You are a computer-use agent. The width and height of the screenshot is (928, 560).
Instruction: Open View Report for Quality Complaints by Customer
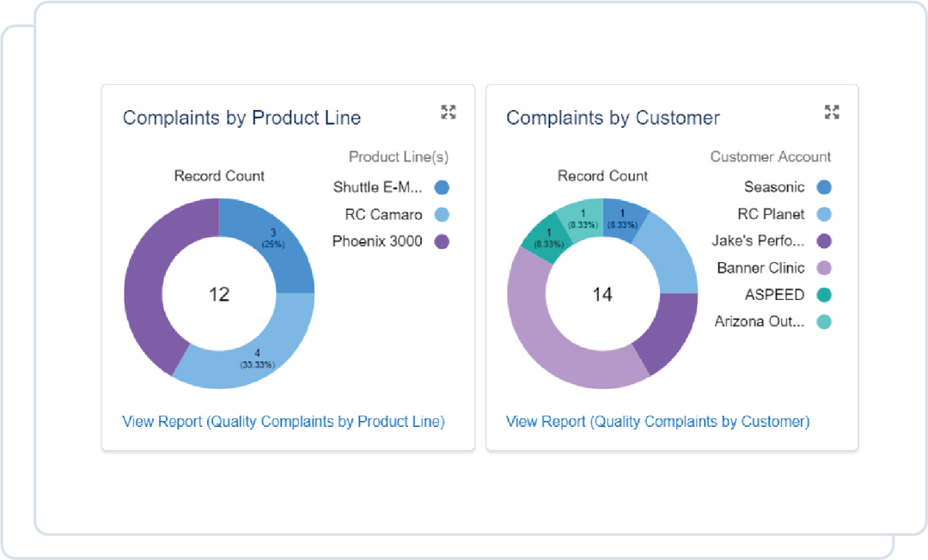[657, 421]
